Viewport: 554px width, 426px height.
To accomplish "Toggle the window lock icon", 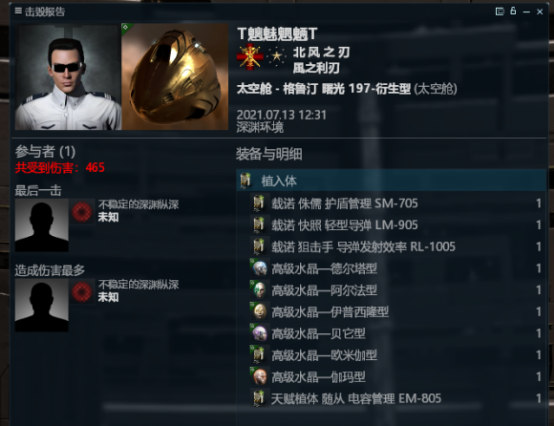I will coord(513,11).
